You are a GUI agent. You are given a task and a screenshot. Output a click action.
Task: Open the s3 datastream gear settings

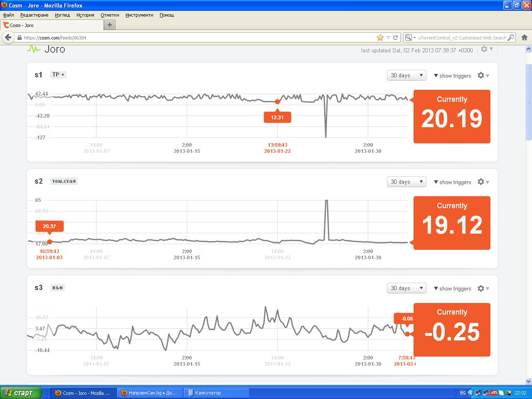(483, 288)
